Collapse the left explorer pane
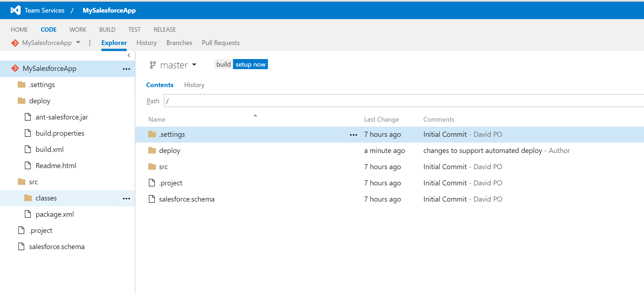 [x=129, y=55]
